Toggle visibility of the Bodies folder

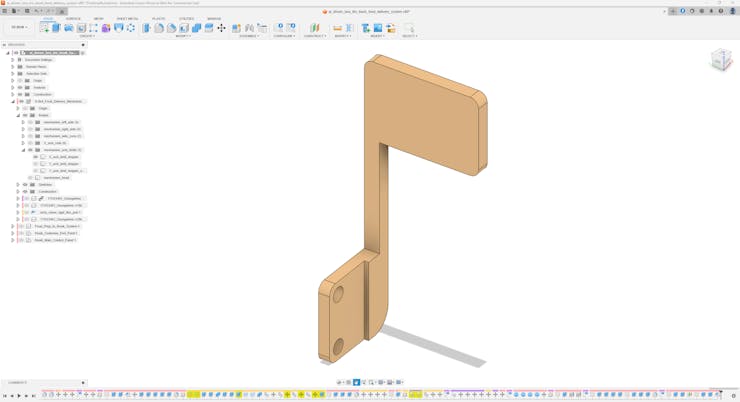(25, 115)
